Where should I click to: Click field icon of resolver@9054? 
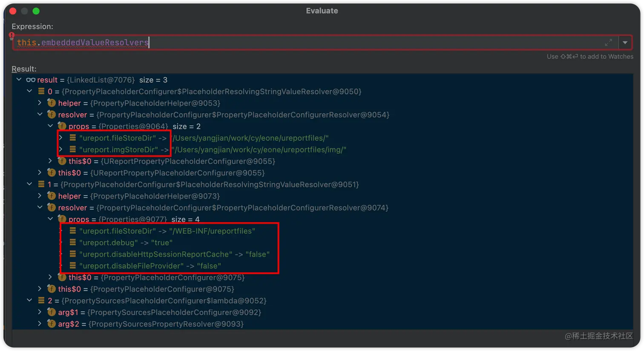[52, 114]
